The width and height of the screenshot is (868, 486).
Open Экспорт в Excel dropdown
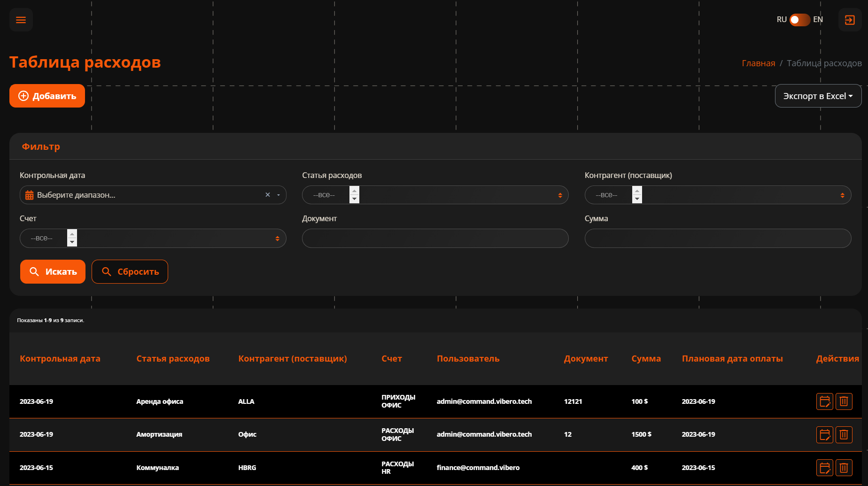coord(818,96)
